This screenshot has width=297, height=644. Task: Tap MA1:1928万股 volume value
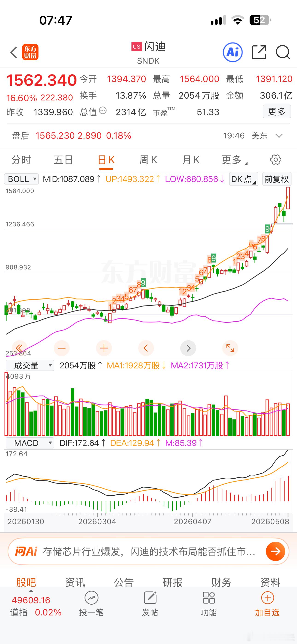click(137, 366)
